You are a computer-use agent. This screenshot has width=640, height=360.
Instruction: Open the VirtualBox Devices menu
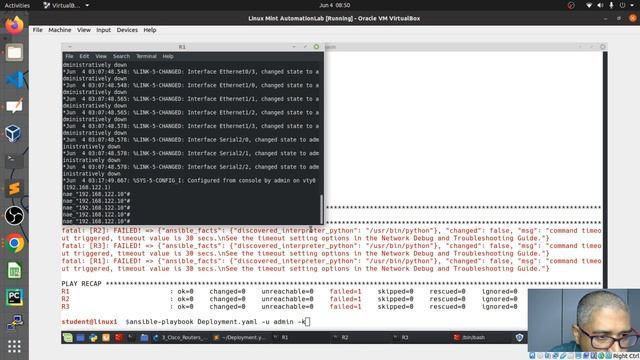(x=127, y=30)
